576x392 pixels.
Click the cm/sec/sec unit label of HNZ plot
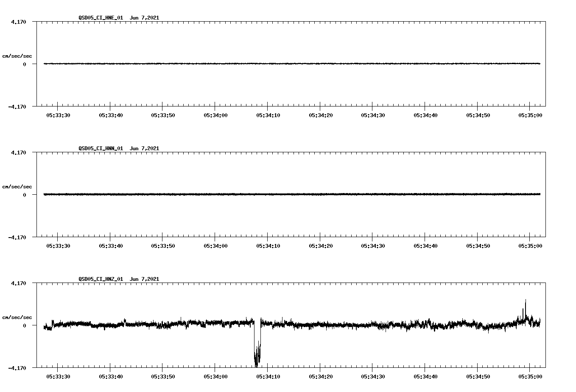(17, 318)
